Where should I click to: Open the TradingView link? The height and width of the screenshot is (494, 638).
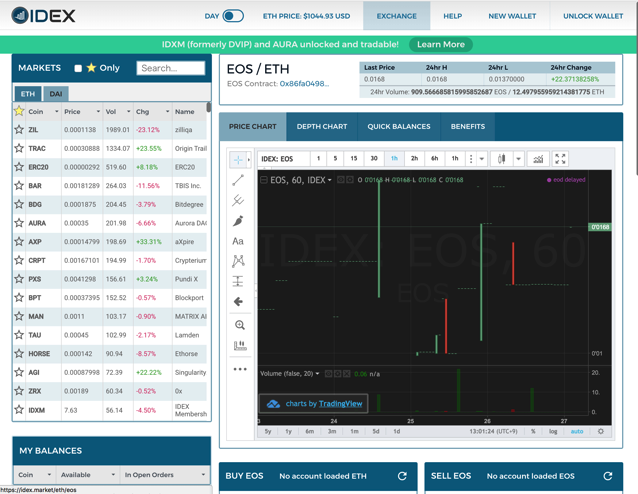tap(340, 404)
